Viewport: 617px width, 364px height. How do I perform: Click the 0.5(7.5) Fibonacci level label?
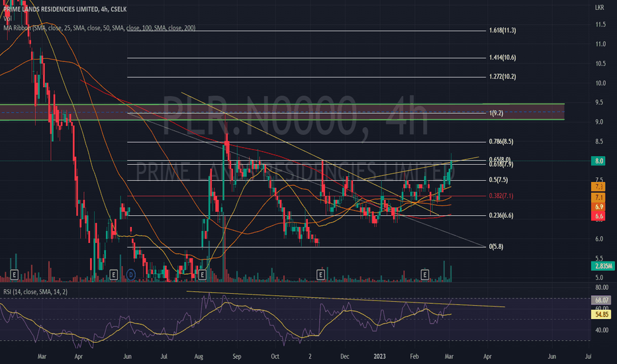pyautogui.click(x=498, y=180)
